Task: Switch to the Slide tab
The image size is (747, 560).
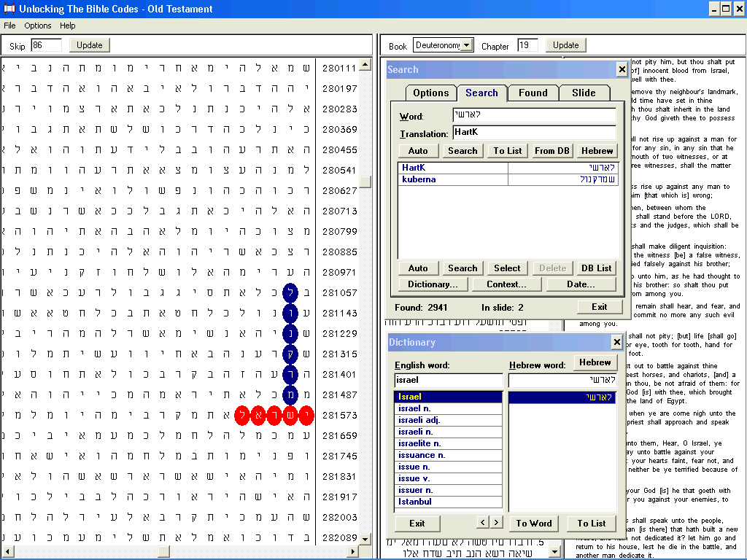Action: pos(583,93)
